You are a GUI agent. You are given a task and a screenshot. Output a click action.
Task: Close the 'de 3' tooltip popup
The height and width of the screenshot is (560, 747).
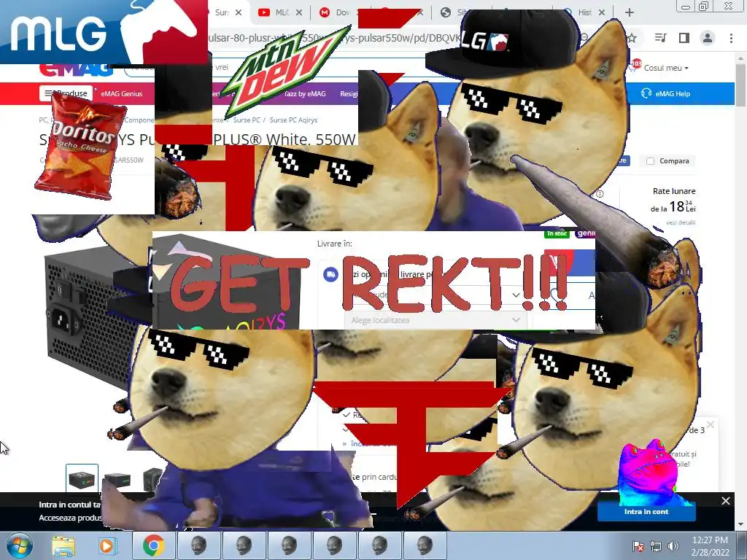pyautogui.click(x=711, y=424)
